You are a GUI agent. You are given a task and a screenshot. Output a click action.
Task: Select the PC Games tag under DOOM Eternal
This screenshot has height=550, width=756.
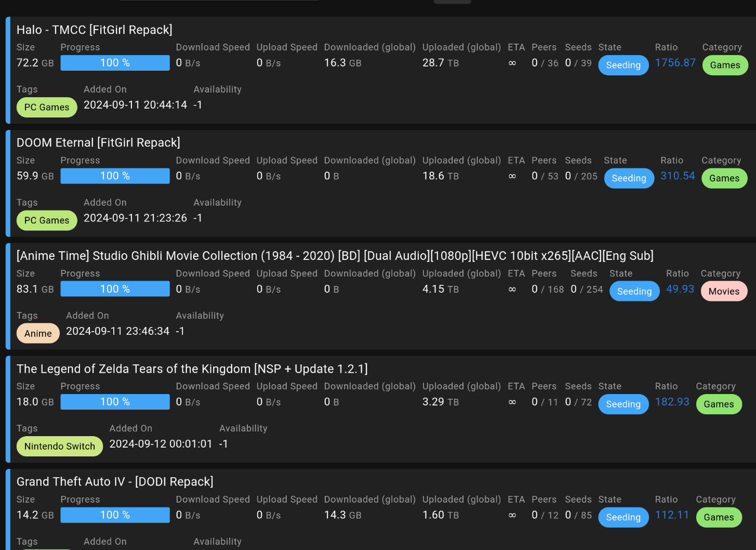pos(47,220)
